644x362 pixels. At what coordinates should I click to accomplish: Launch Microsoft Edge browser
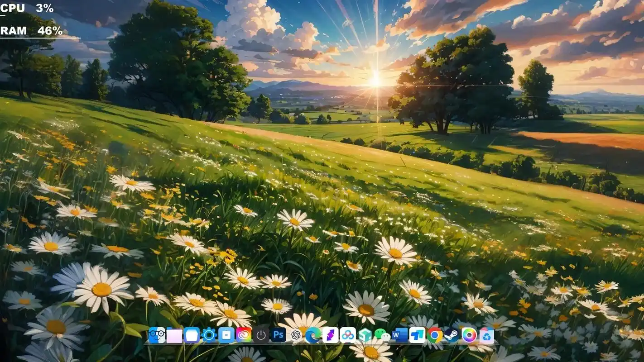[x=313, y=335]
